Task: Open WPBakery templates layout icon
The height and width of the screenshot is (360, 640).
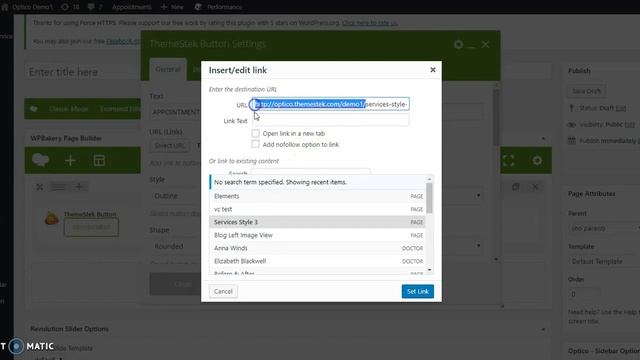Action: coord(99,160)
